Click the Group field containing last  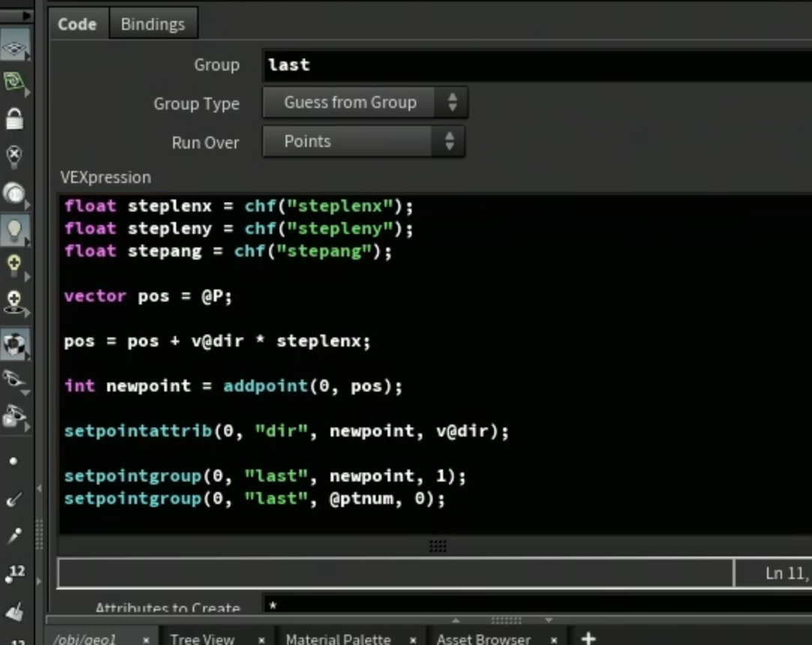click(537, 65)
